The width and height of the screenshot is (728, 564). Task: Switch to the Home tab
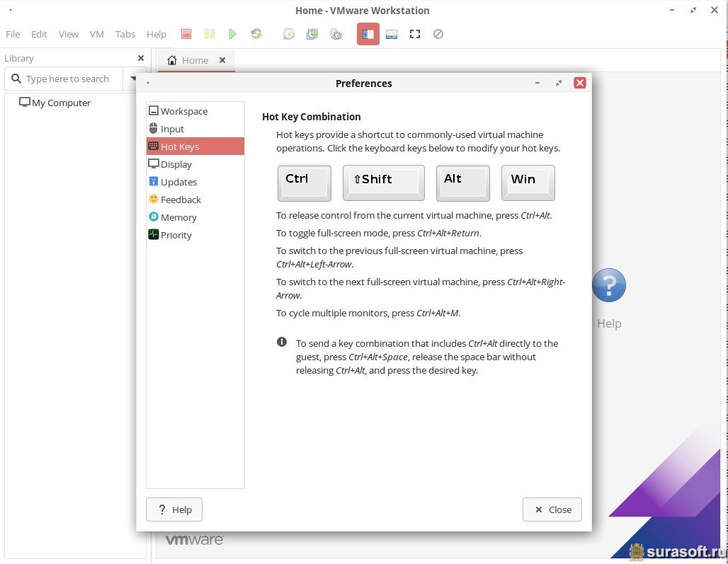(x=195, y=60)
